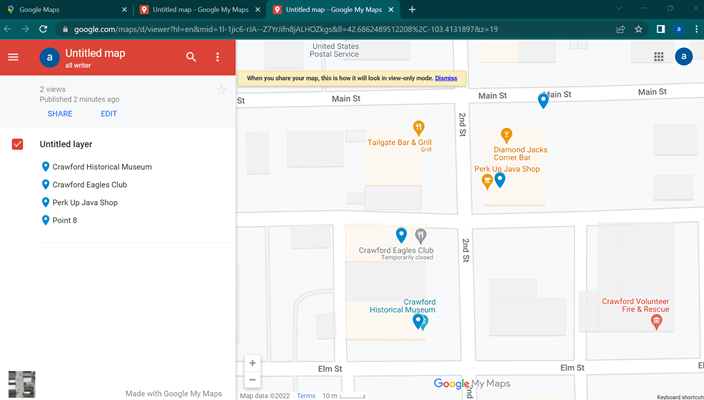Select the blue pin on Main St
Viewport: 704px width, 400px height.
pyautogui.click(x=543, y=101)
